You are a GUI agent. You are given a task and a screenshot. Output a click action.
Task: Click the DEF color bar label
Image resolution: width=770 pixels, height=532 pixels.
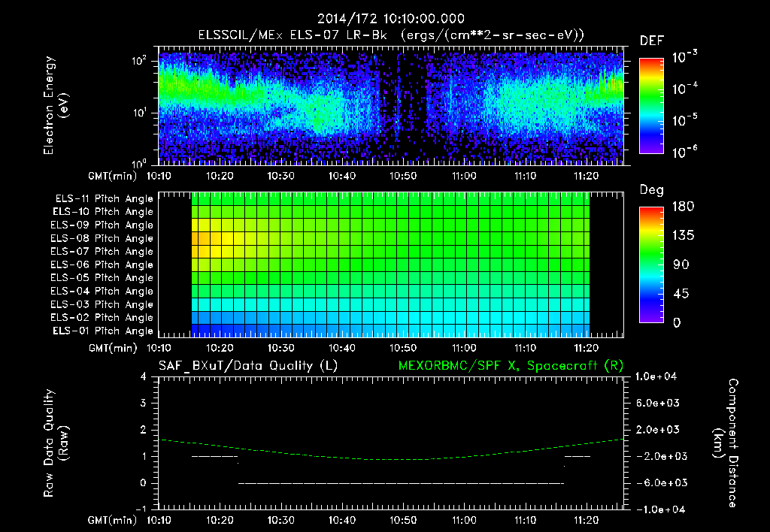[x=652, y=41]
